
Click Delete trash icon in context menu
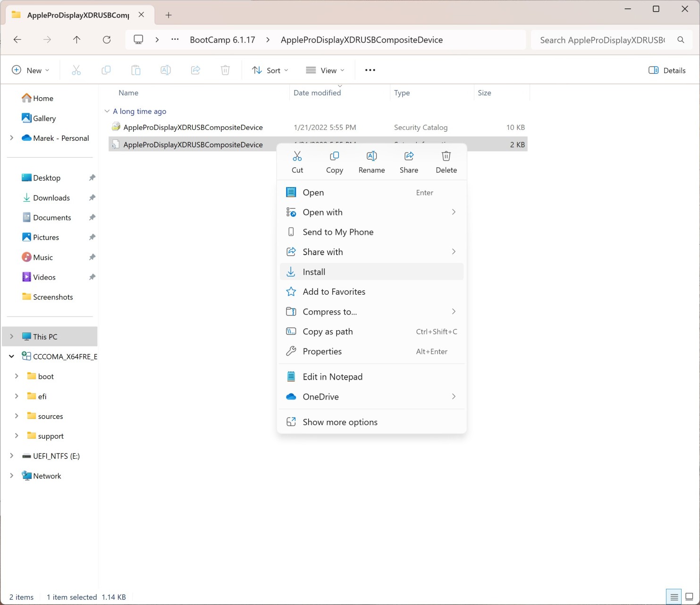point(446,156)
